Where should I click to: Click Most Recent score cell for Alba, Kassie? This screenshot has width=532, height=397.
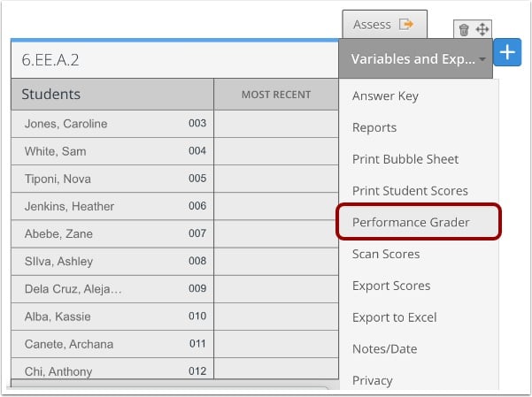(276, 317)
